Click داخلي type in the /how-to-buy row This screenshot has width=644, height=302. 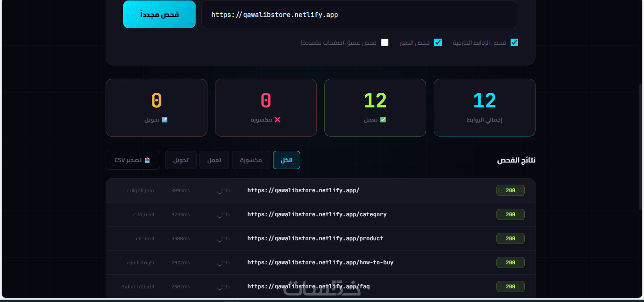223,263
